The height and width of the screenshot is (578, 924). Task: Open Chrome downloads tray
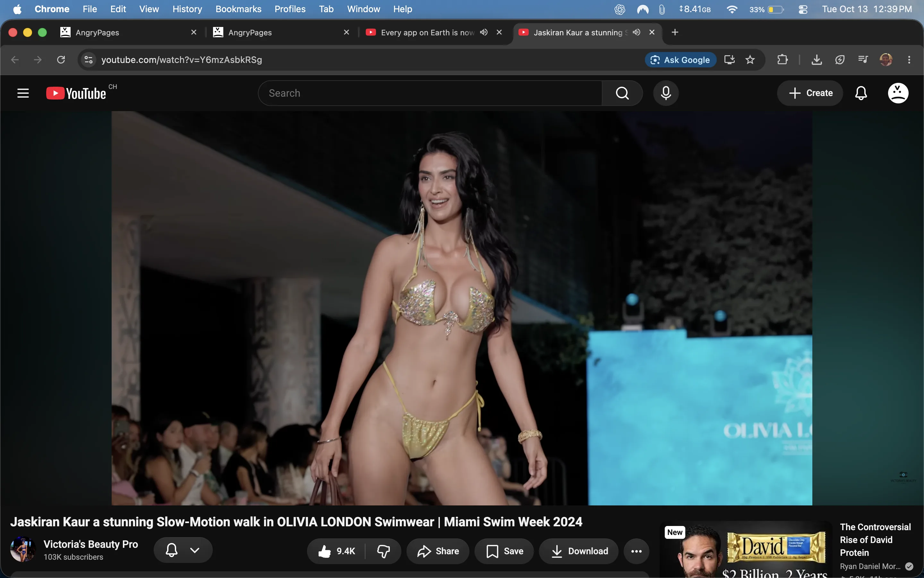click(x=816, y=60)
